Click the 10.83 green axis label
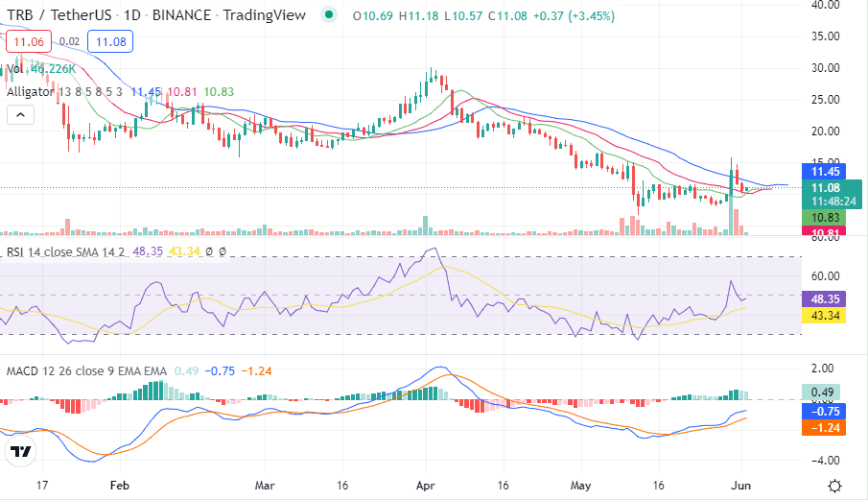Viewport: 868px width, 500px height. coord(825,218)
